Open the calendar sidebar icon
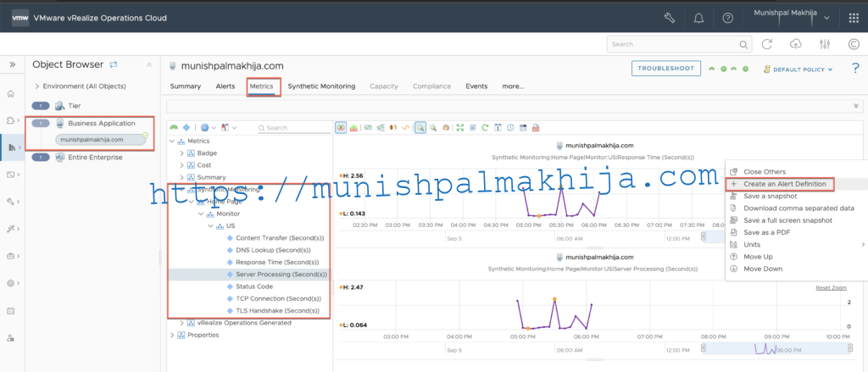This screenshot has height=372, width=868. pos(10,310)
